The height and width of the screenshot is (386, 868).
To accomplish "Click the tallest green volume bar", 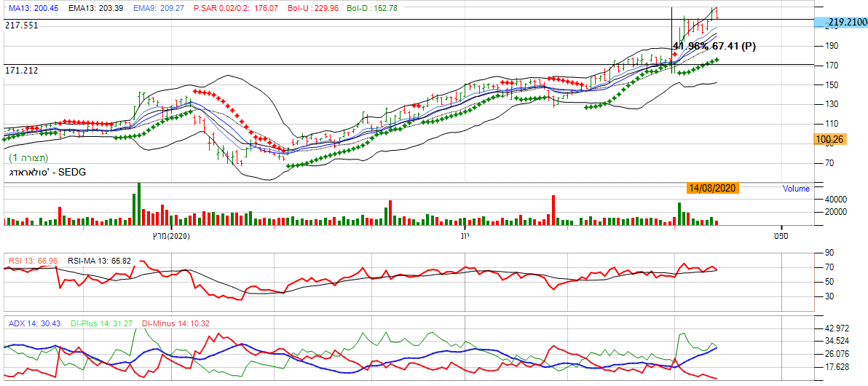I will click(138, 205).
